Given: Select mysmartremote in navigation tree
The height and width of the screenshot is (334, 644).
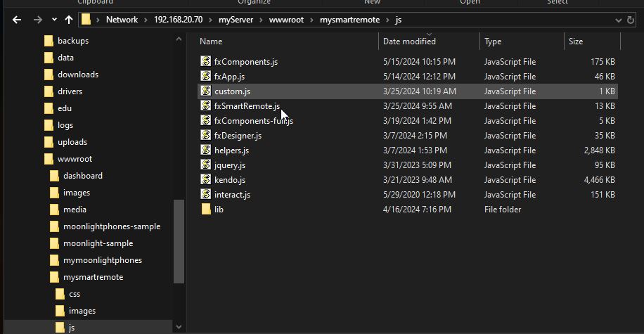Looking at the screenshot, I should click(x=94, y=276).
